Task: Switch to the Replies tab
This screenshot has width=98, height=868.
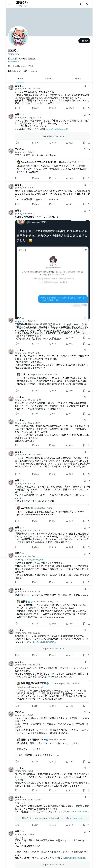Action: pyautogui.click(x=49, y=79)
